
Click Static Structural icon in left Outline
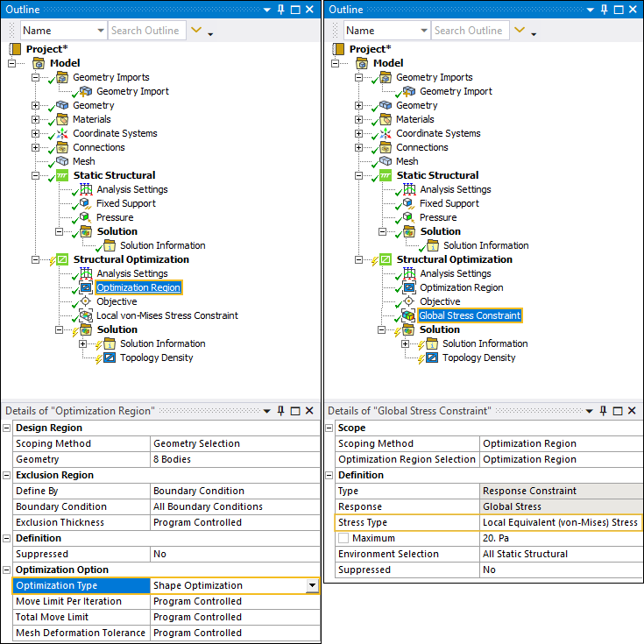tap(62, 175)
